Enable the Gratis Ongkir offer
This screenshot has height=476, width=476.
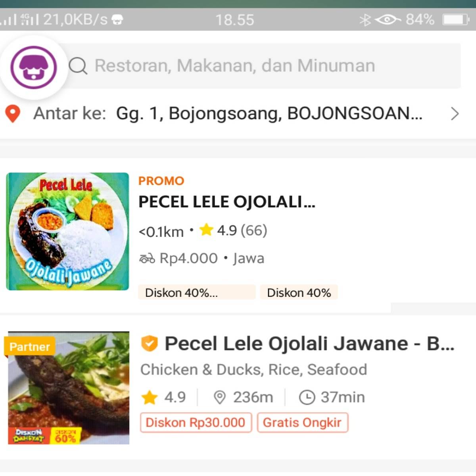[302, 423]
